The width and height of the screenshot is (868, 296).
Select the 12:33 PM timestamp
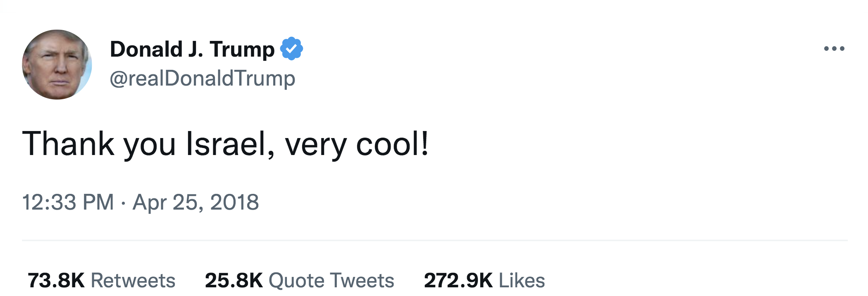[68, 203]
